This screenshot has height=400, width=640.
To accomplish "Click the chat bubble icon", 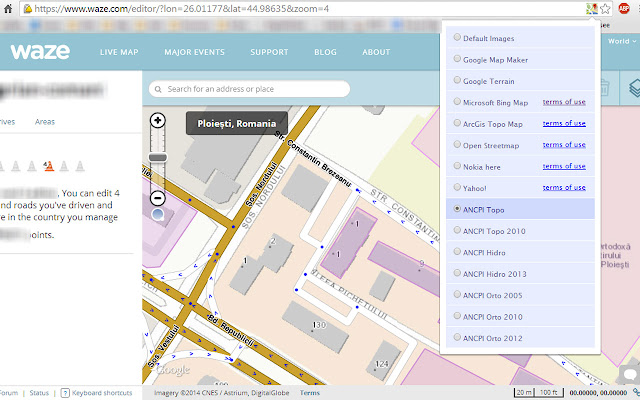I will (x=629, y=374).
